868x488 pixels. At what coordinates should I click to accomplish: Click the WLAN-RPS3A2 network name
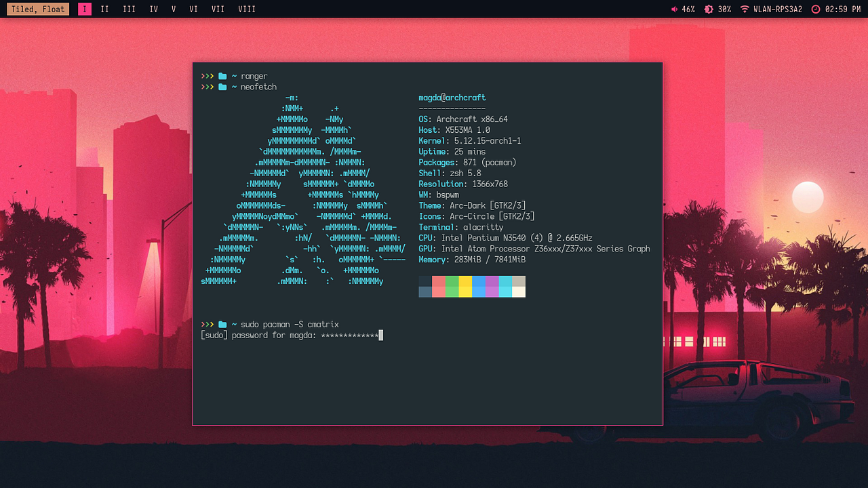click(x=778, y=9)
